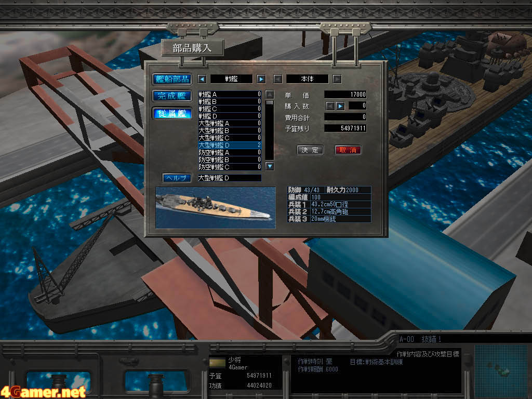Select 戦艦 C in the list
Screen dimensions: 532x399
[230, 109]
